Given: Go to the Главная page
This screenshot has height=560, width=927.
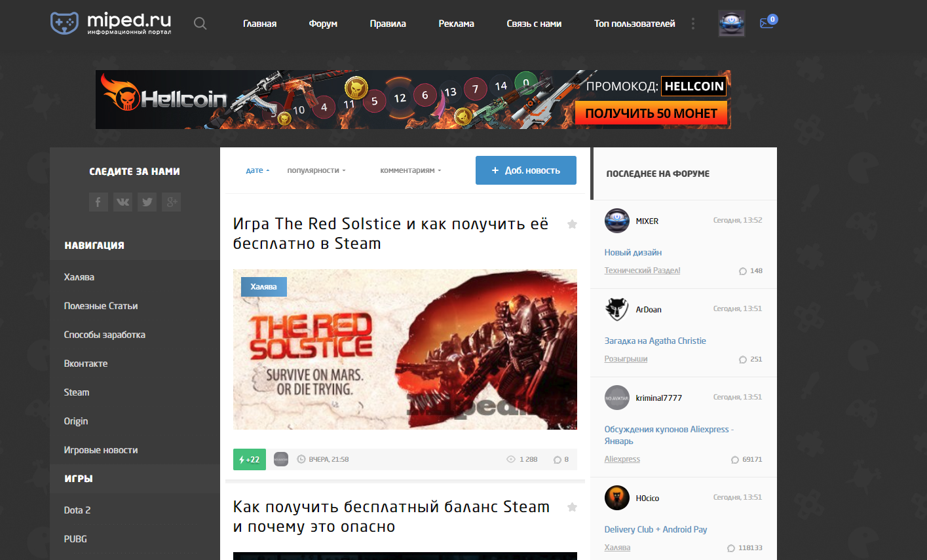Looking at the screenshot, I should coord(259,24).
